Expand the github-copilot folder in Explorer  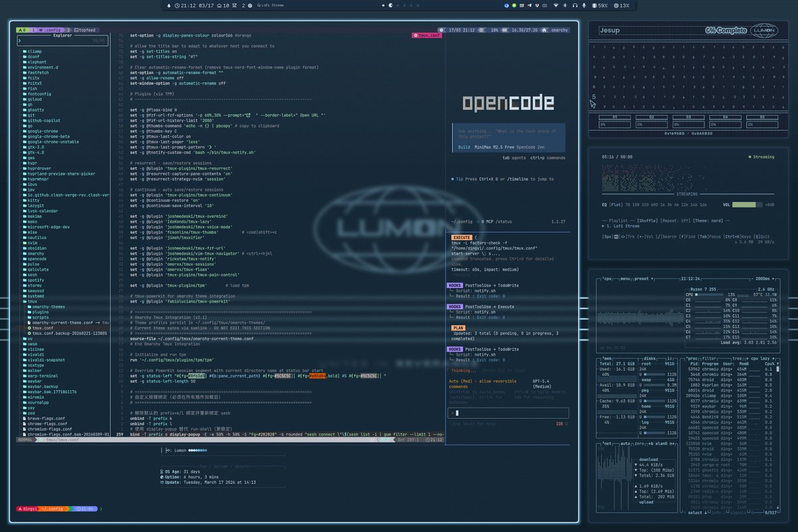(41, 120)
